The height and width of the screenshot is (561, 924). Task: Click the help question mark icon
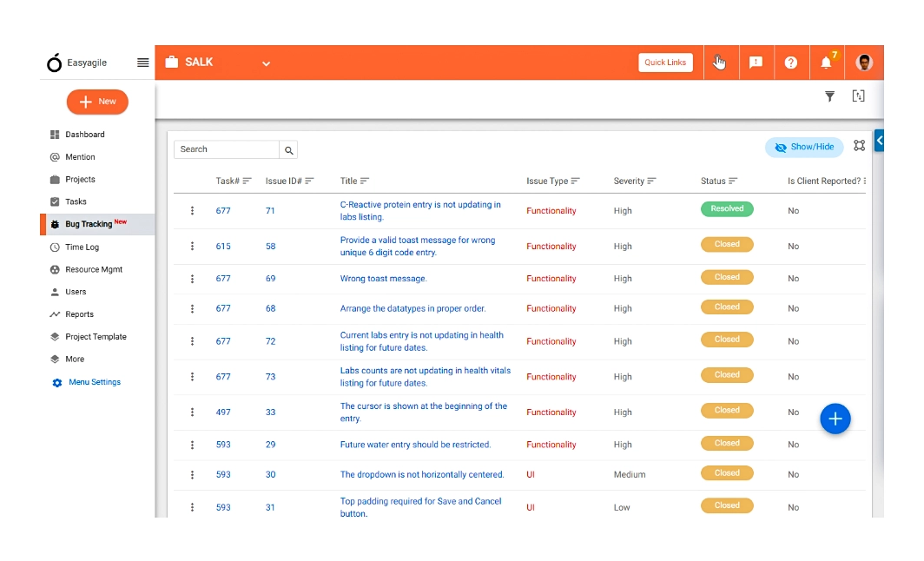(791, 62)
